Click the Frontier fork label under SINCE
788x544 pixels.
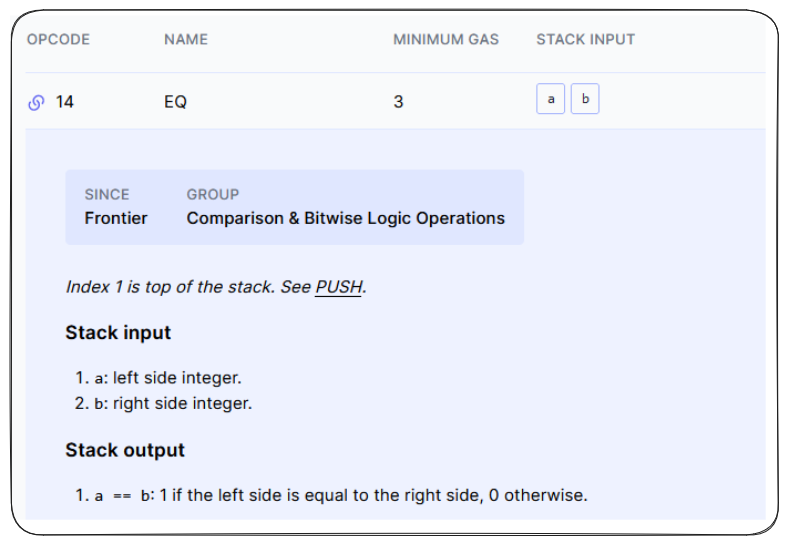116,218
